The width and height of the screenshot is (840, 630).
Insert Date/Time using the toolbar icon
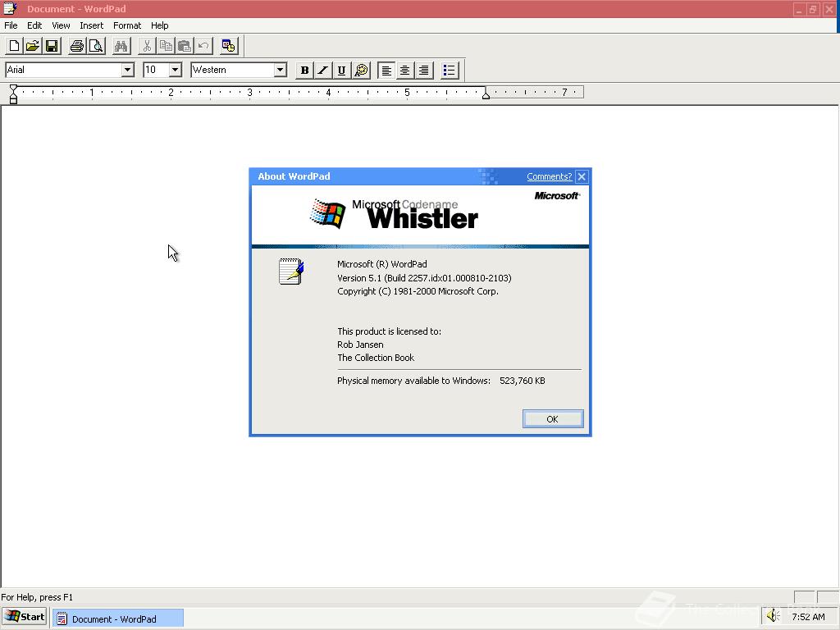[229, 46]
